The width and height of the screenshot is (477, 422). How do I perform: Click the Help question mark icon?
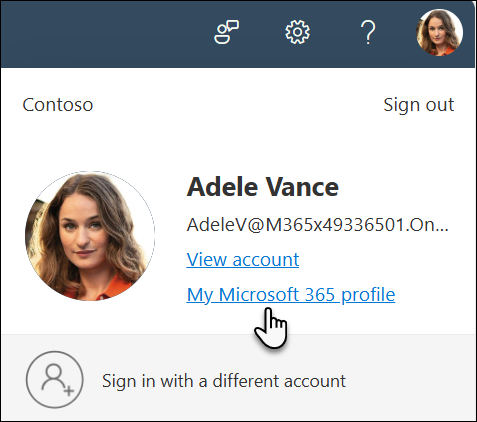[368, 32]
